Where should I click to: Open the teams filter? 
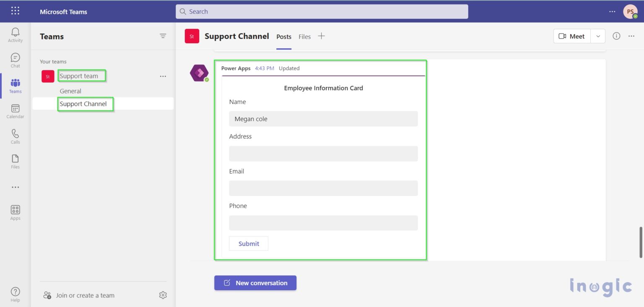coord(163,36)
